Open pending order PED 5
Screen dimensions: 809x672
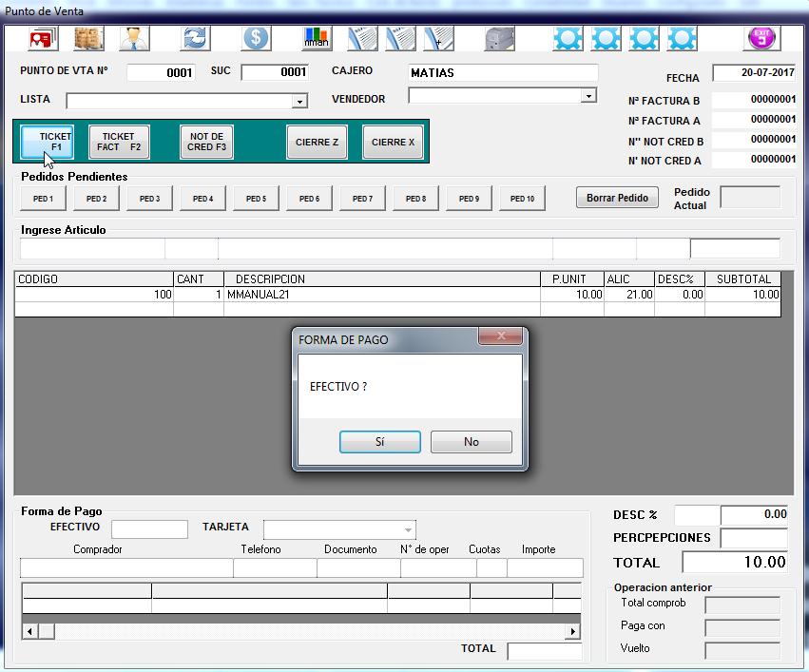[x=256, y=199]
